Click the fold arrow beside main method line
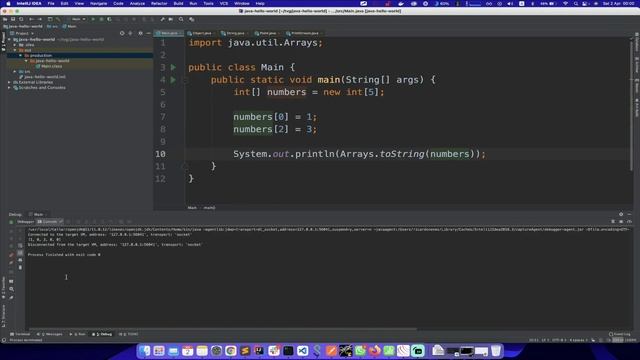 [184, 80]
